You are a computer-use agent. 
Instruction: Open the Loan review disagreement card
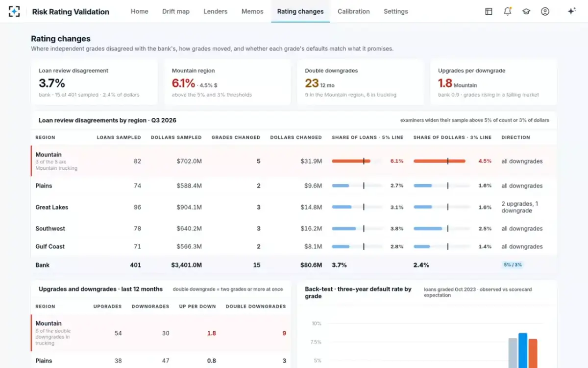pos(95,82)
